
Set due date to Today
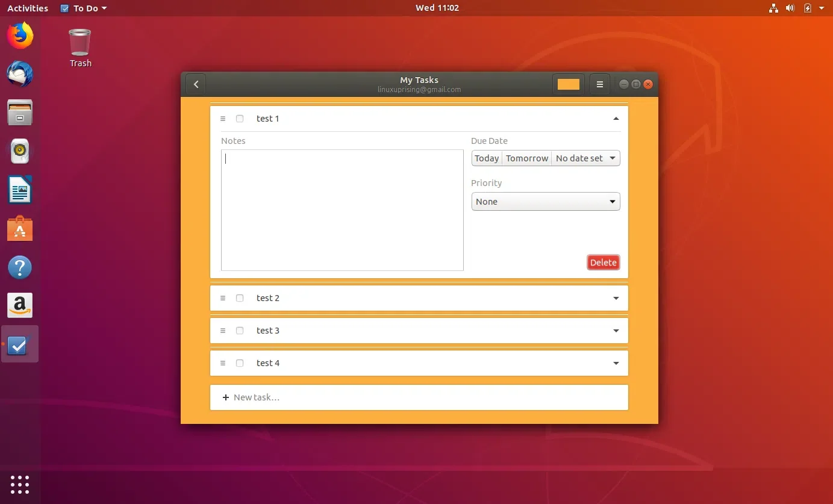pyautogui.click(x=487, y=158)
